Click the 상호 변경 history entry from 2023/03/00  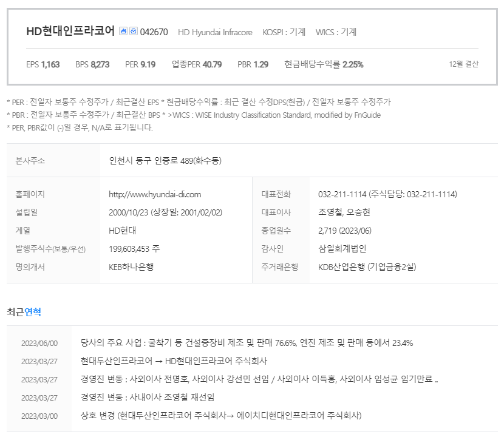(x=221, y=416)
